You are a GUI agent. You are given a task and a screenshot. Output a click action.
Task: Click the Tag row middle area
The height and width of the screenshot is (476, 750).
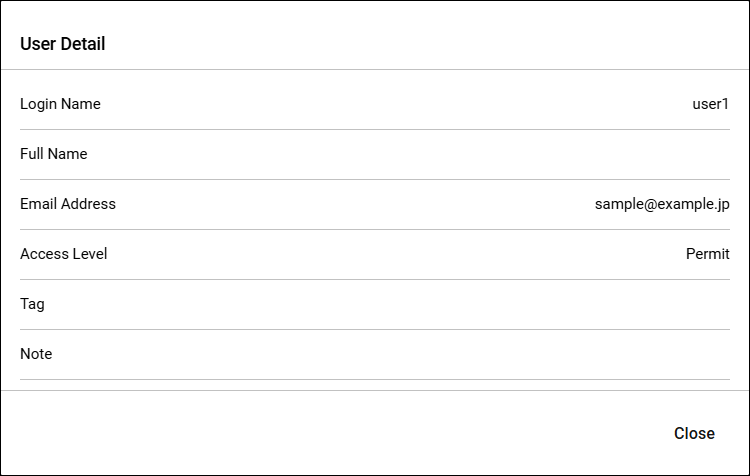[375, 304]
